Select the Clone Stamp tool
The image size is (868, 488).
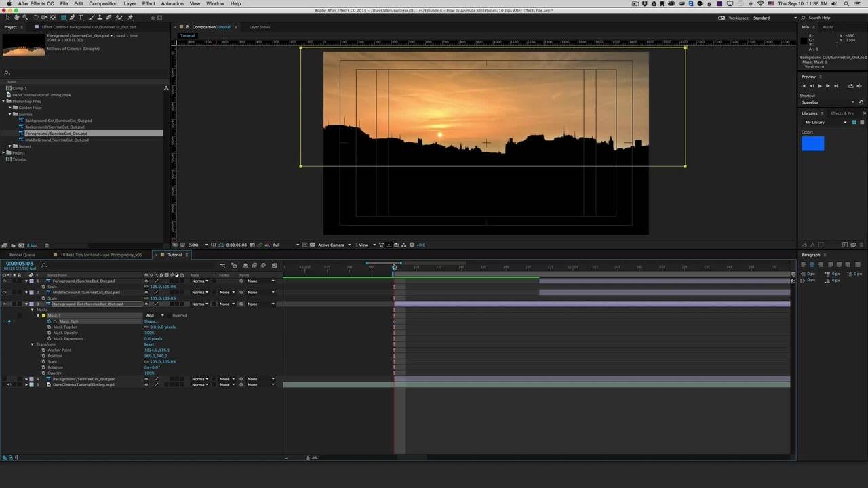100,18
